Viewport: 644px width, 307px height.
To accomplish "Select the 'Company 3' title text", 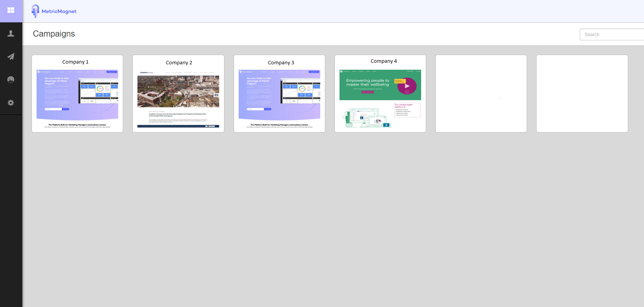I will (x=281, y=63).
